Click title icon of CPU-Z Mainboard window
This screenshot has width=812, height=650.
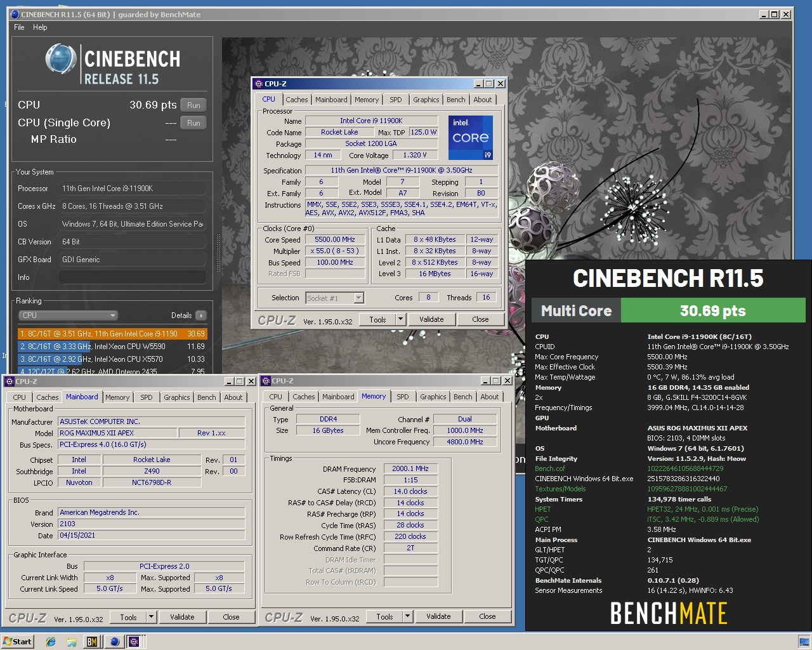[10, 381]
